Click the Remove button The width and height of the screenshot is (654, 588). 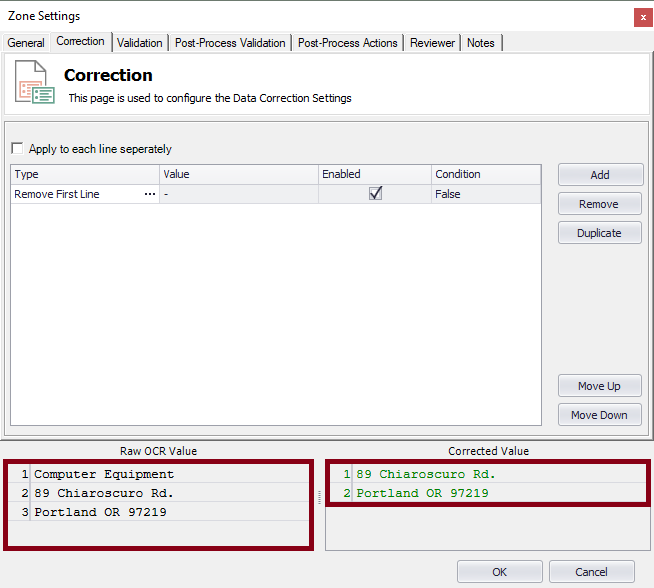(x=599, y=204)
